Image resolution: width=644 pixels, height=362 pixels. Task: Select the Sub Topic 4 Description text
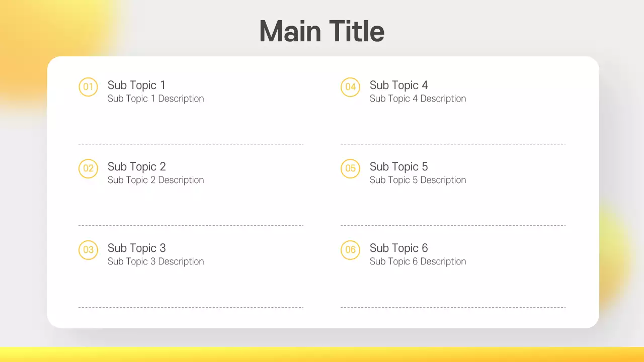tap(418, 99)
